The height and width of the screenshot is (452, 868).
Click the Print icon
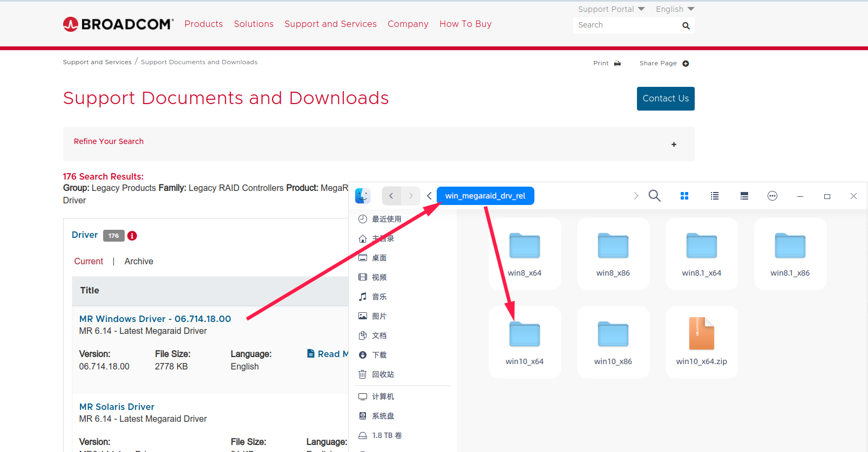click(x=618, y=64)
